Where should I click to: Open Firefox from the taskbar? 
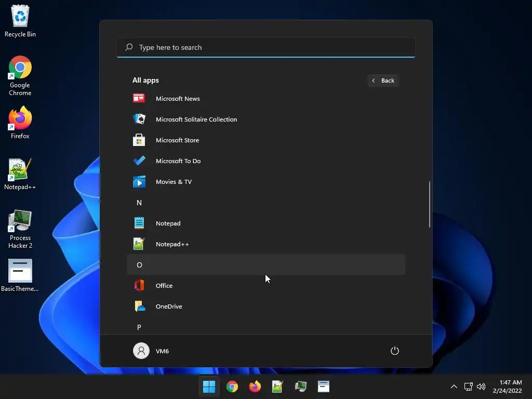pos(255,387)
